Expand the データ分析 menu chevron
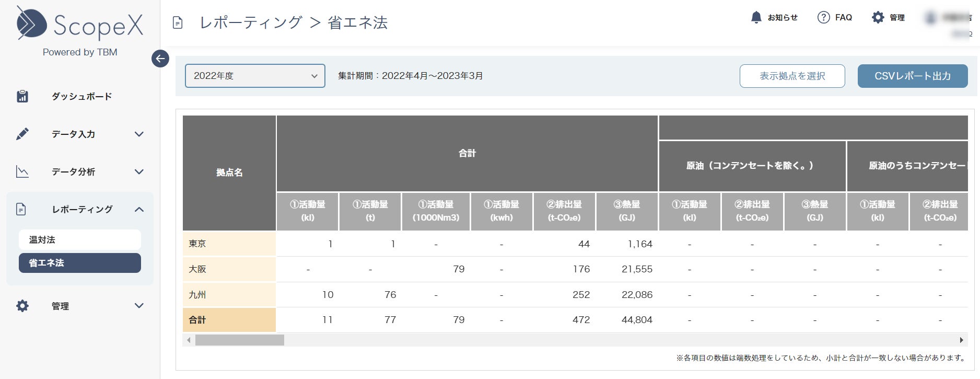 click(x=139, y=171)
